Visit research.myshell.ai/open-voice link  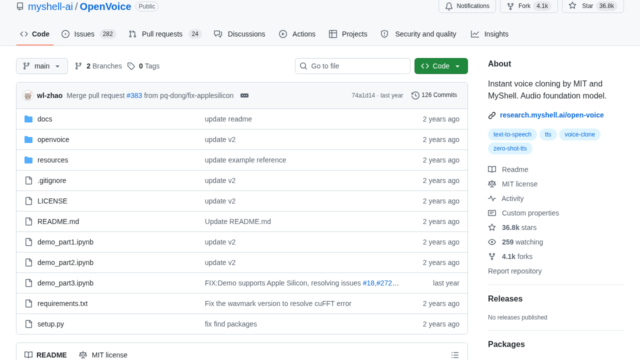point(551,115)
